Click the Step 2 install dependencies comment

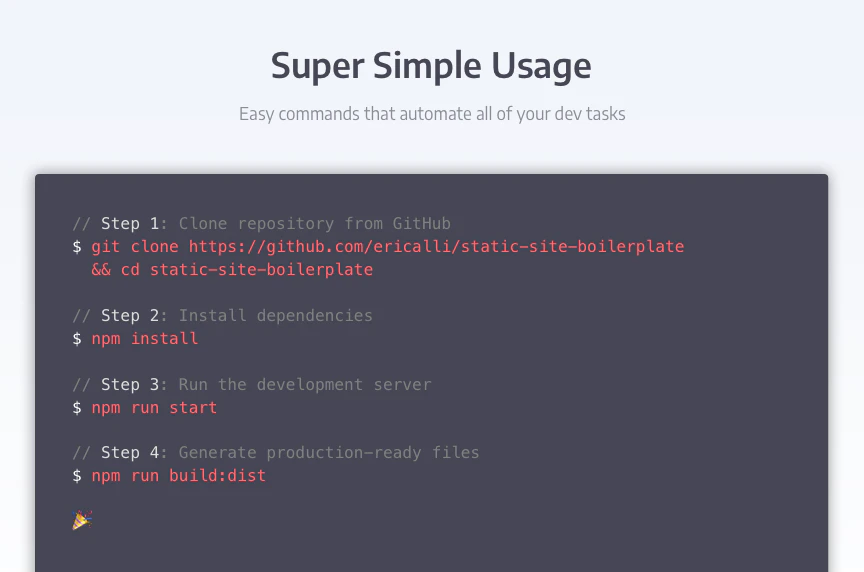pyautogui.click(x=223, y=316)
